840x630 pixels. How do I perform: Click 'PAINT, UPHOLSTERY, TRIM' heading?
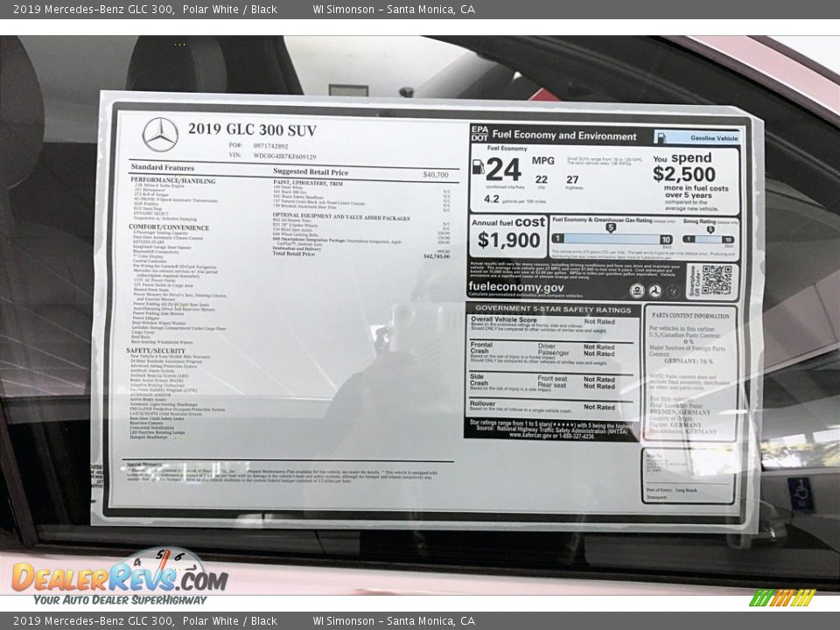point(308,183)
